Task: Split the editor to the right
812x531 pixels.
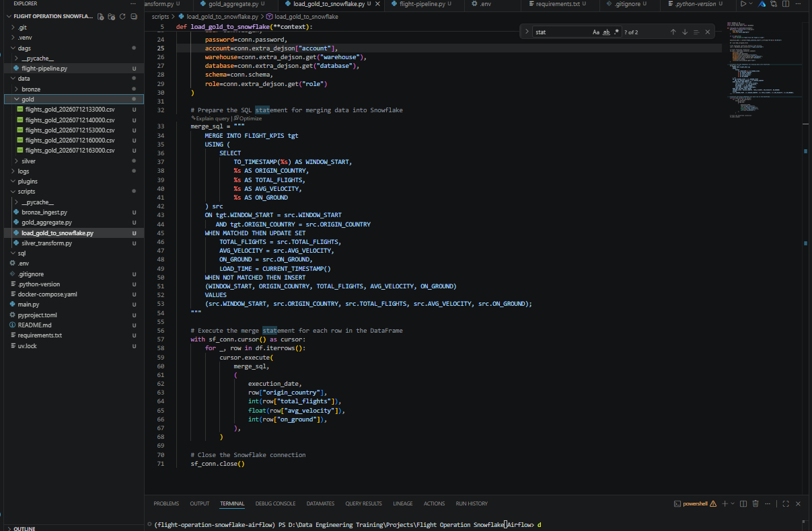Action: [786, 4]
